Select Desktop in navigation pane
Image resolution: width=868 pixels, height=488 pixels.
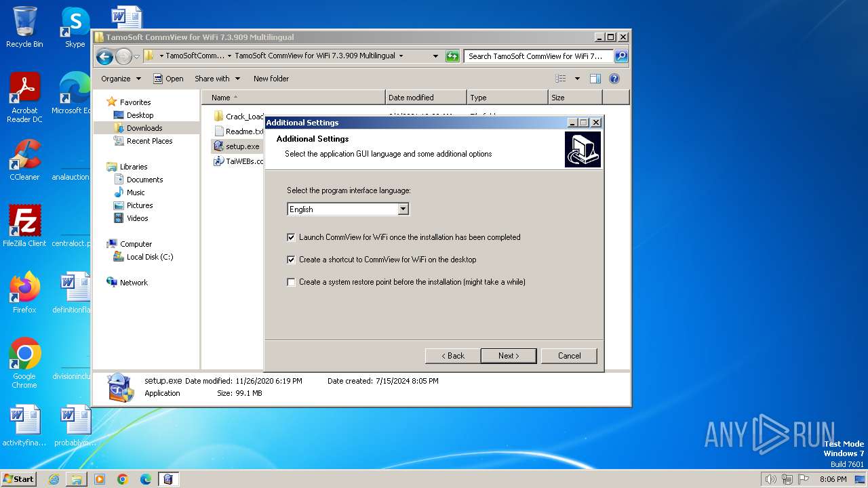tap(140, 115)
